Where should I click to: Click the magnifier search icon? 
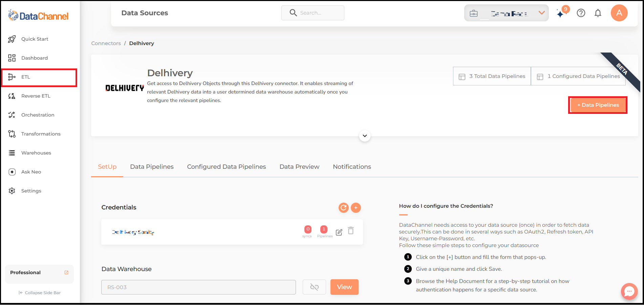tap(293, 13)
